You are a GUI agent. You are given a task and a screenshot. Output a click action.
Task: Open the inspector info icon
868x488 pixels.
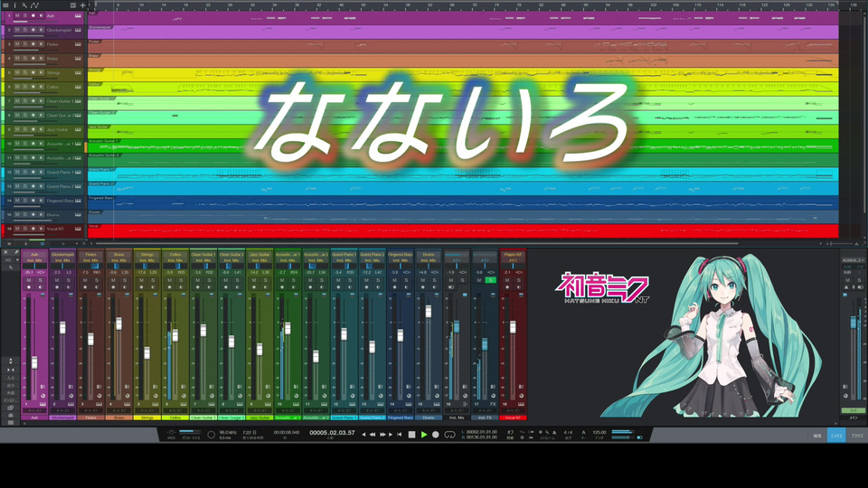tap(15, 5)
